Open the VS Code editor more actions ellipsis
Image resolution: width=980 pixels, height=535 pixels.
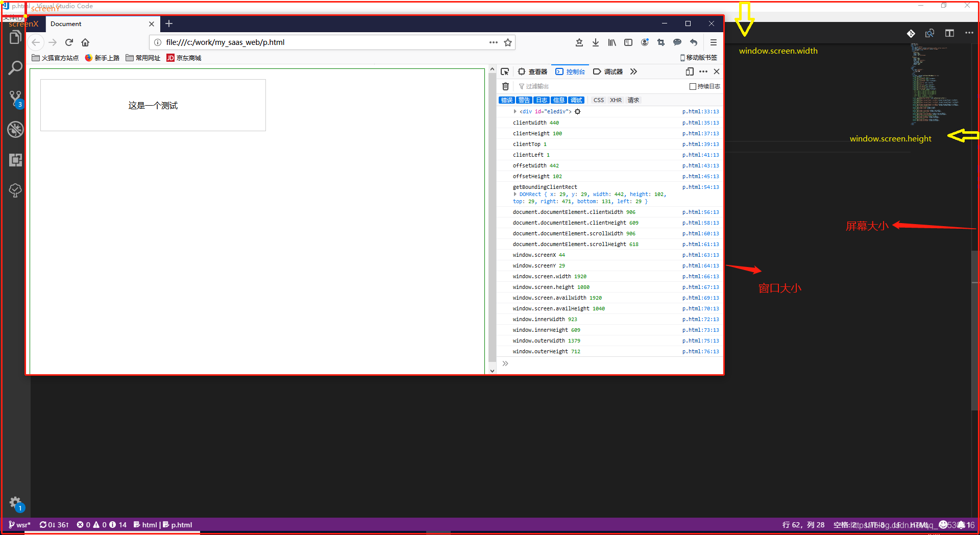[969, 33]
